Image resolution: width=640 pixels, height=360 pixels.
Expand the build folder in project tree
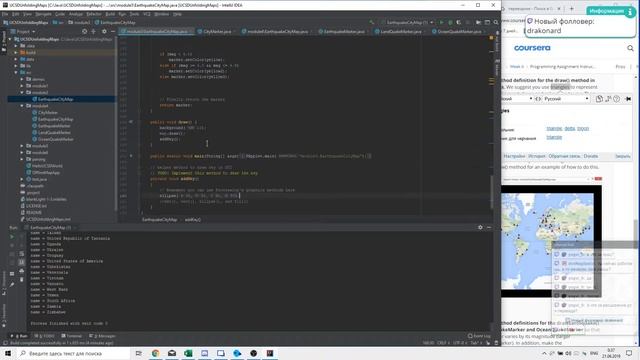[16, 52]
